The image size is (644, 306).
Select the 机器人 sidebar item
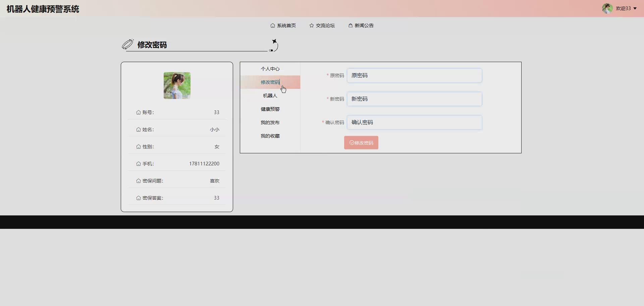[270, 95]
